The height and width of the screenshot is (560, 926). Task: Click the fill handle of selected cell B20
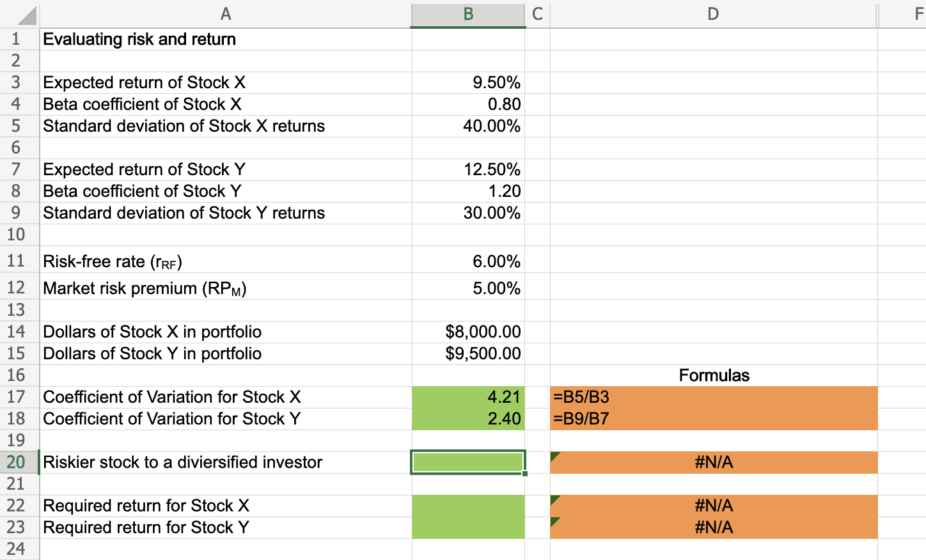(525, 472)
